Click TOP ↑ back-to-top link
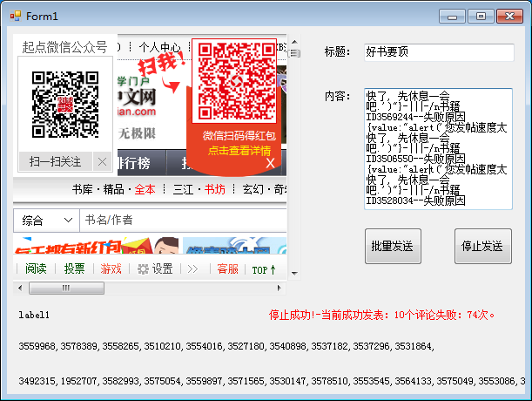 [264, 270]
